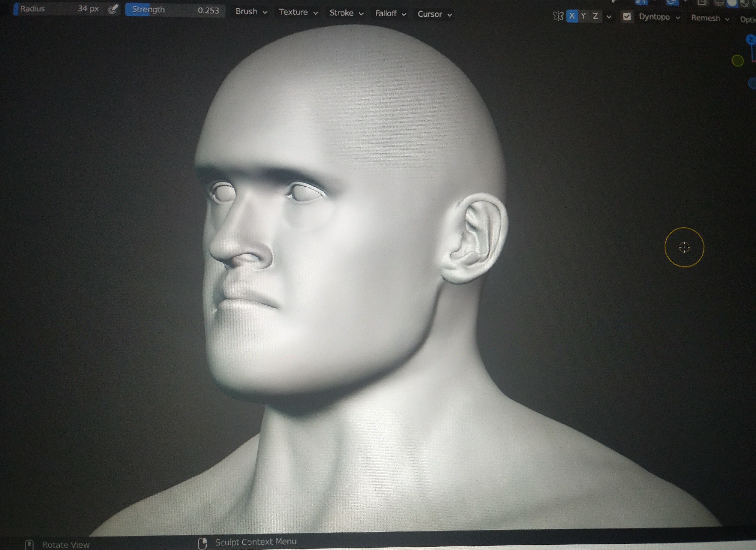Click mouse icon beside Rotate View
Image resolution: width=756 pixels, height=550 pixels.
(29, 545)
